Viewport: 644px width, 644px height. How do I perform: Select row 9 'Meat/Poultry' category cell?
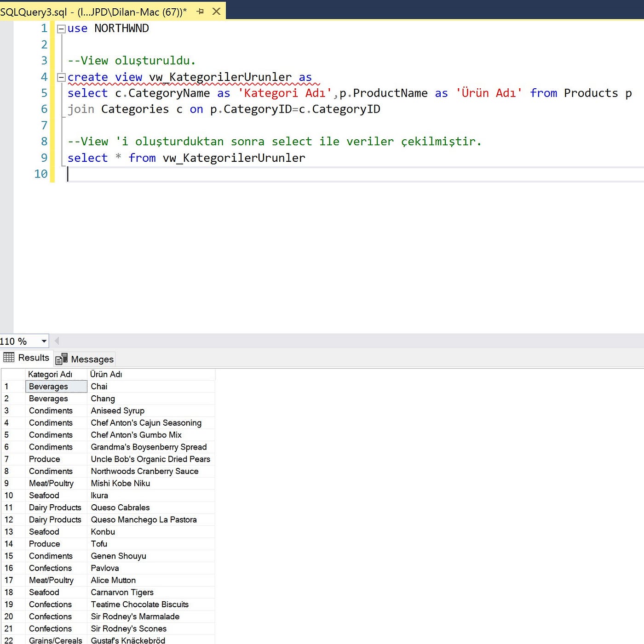click(56, 483)
